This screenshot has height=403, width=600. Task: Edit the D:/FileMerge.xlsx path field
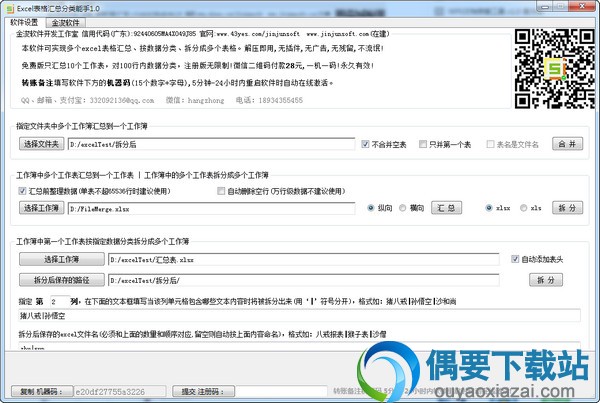pos(212,209)
